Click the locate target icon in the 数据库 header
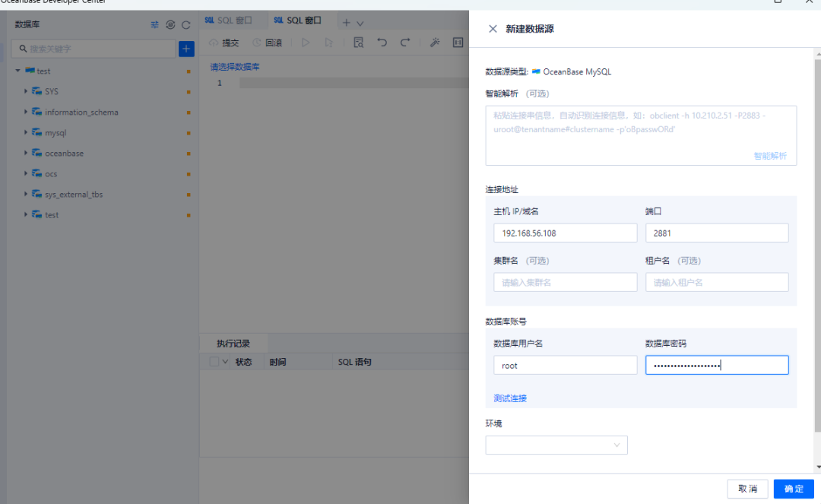 tap(170, 24)
